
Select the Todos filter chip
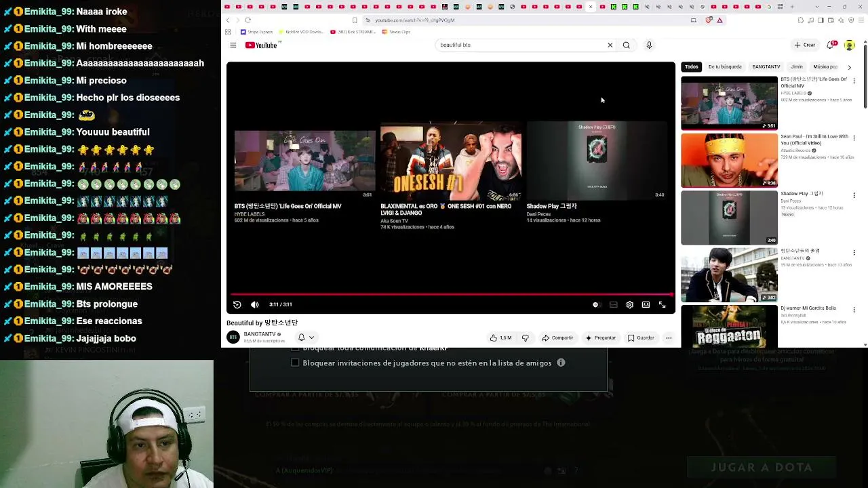[x=692, y=67]
